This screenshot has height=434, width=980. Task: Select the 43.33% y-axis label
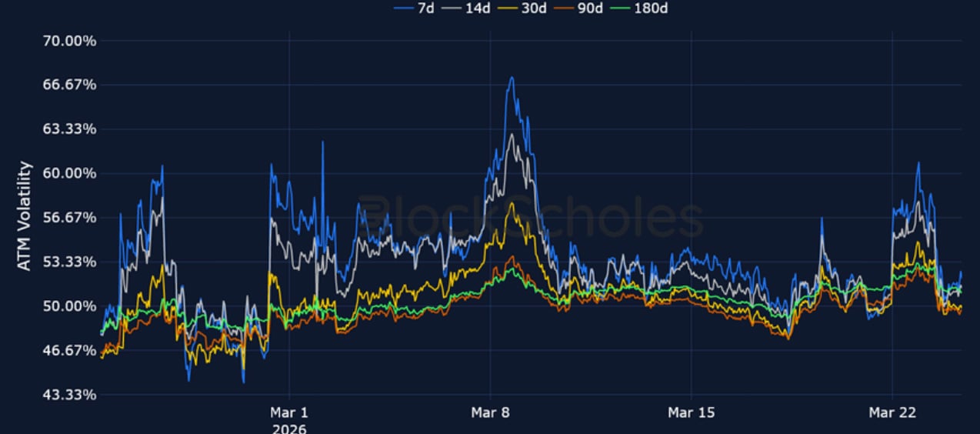click(68, 395)
